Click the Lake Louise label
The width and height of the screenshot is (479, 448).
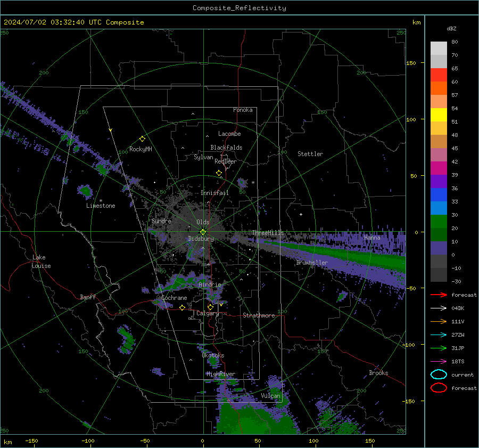coord(41,262)
